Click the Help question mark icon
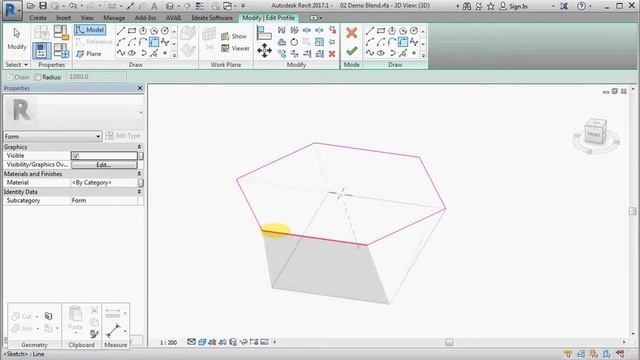The width and height of the screenshot is (640, 360). tap(581, 6)
